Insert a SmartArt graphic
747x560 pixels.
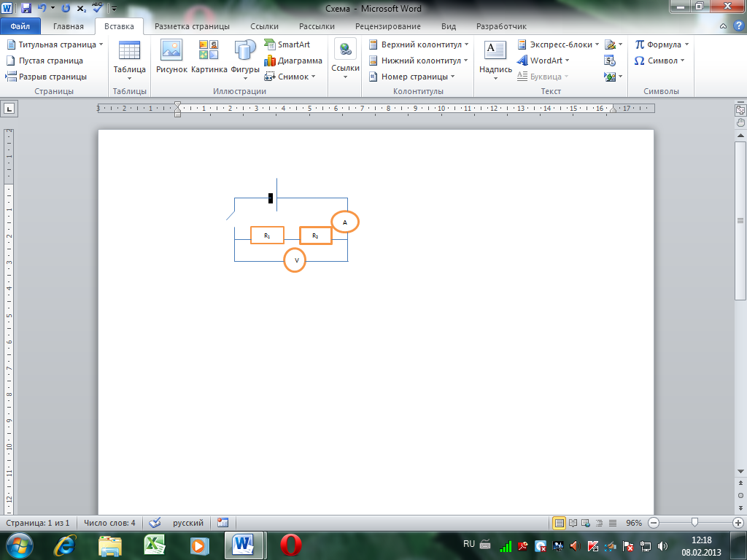pyautogui.click(x=287, y=44)
